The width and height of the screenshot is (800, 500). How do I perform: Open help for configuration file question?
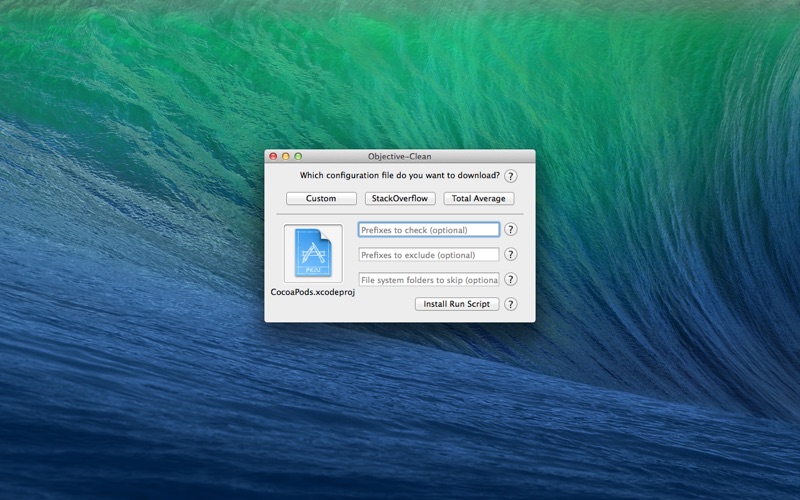click(510, 176)
